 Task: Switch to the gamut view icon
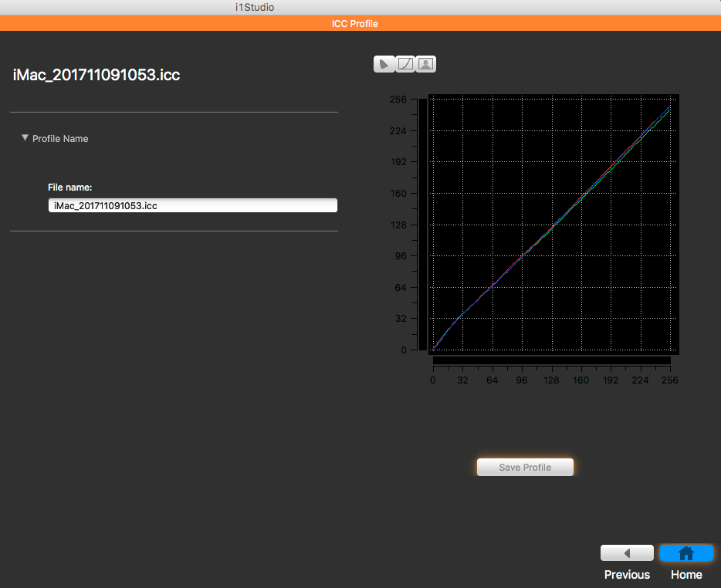coord(384,64)
